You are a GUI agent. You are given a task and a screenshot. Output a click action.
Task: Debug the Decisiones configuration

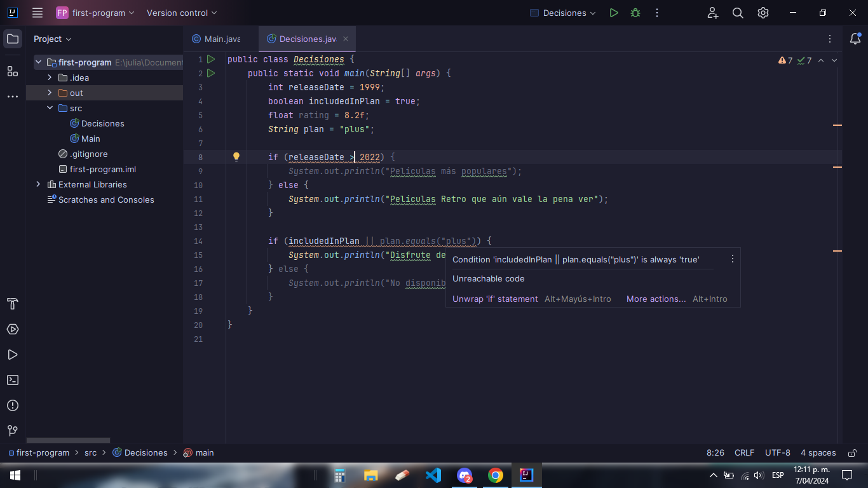[x=635, y=13]
